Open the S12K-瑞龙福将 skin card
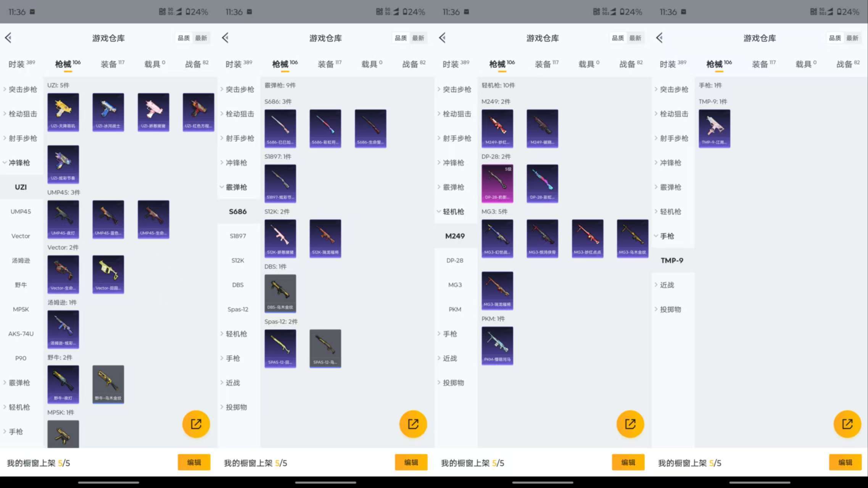 pos(325,238)
